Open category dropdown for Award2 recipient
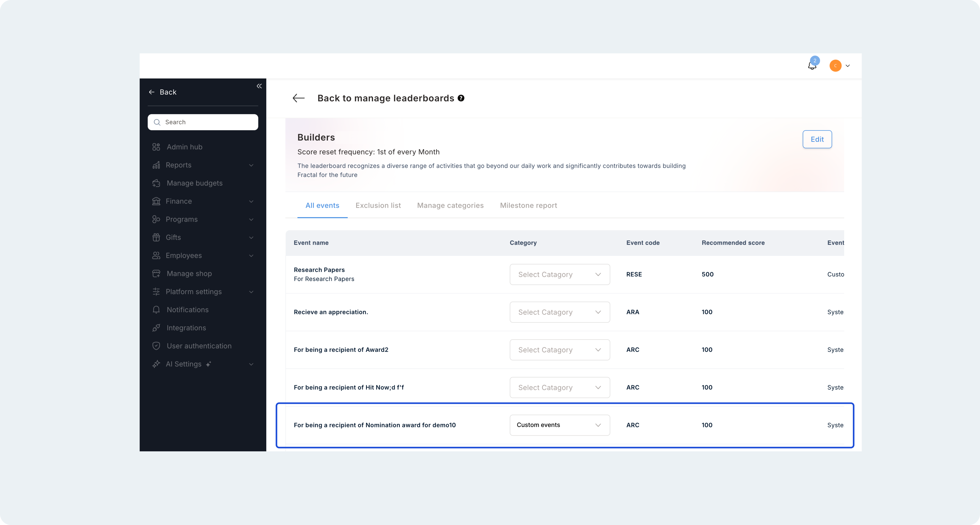 (x=560, y=350)
